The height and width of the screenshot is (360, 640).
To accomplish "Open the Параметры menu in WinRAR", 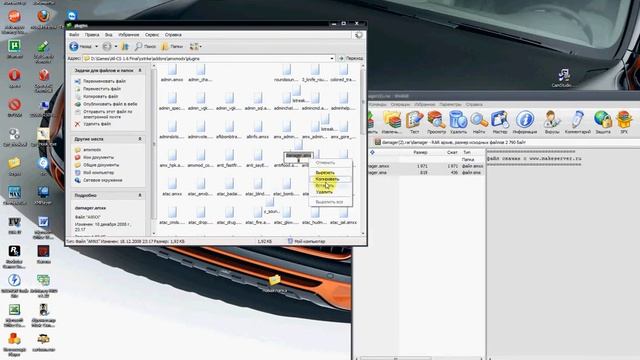I will 451,105.
